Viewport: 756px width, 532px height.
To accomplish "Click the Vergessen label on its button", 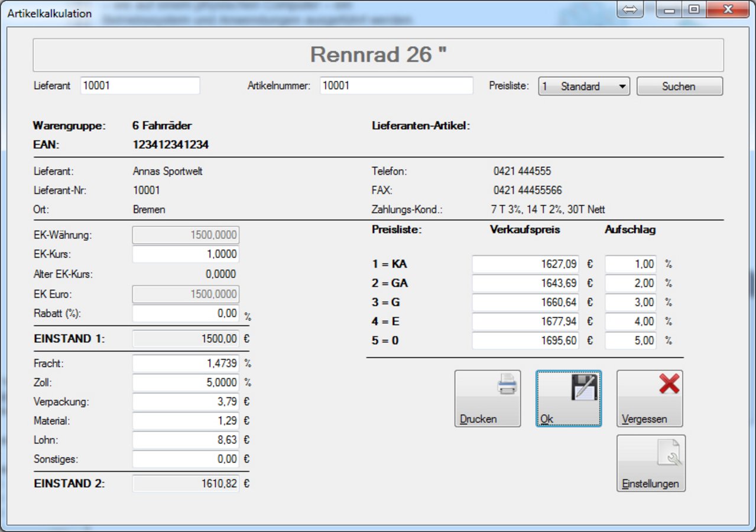I will 644,419.
